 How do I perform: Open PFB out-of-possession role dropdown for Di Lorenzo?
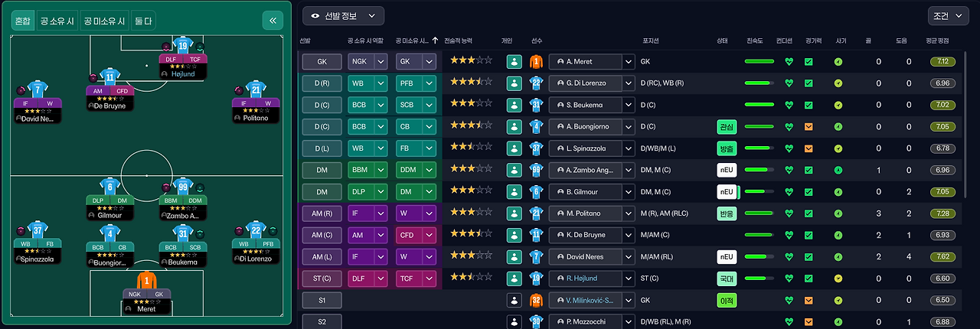(x=416, y=83)
